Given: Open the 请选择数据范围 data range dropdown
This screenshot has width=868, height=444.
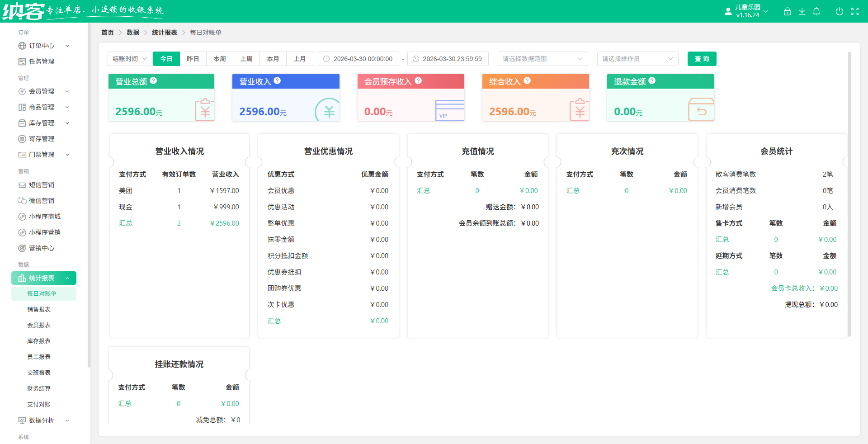Looking at the screenshot, I should pos(542,59).
